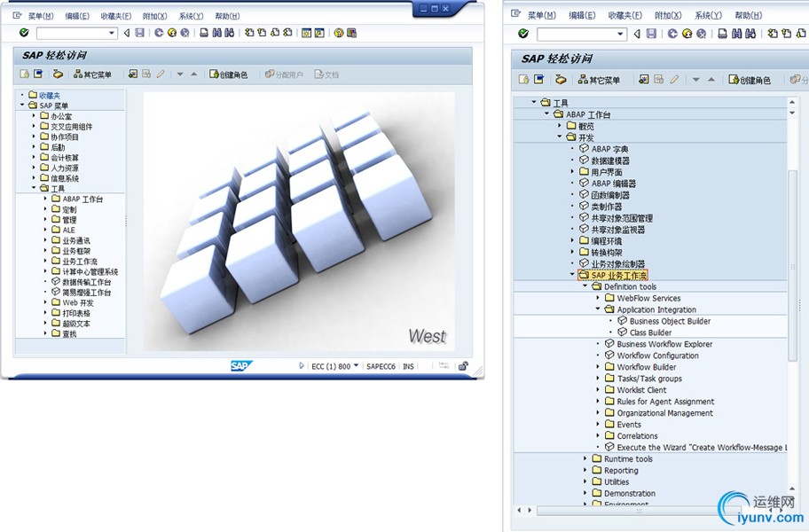809x532 pixels.
Task: Click the Move Favorites Down arrow in left window
Action: [x=180, y=74]
